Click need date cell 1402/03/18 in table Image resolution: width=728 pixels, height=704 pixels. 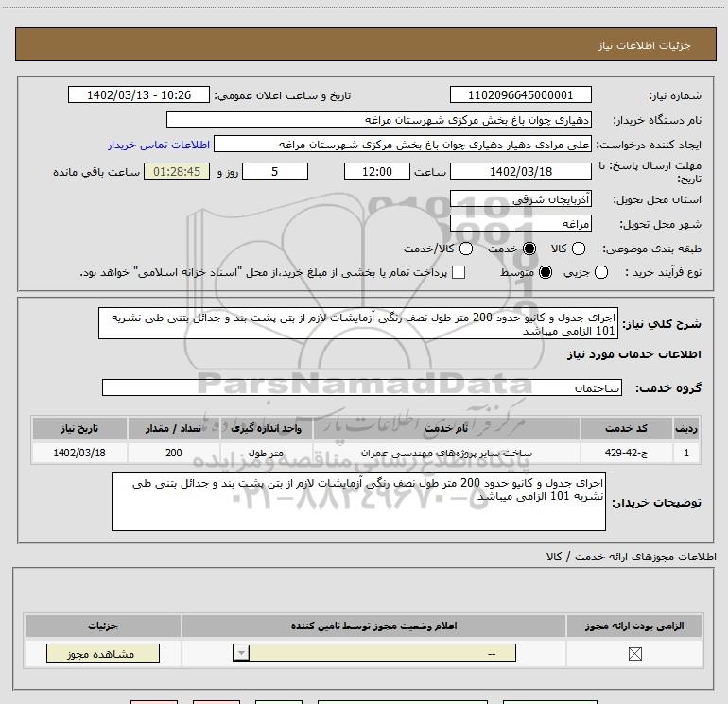tap(79, 453)
